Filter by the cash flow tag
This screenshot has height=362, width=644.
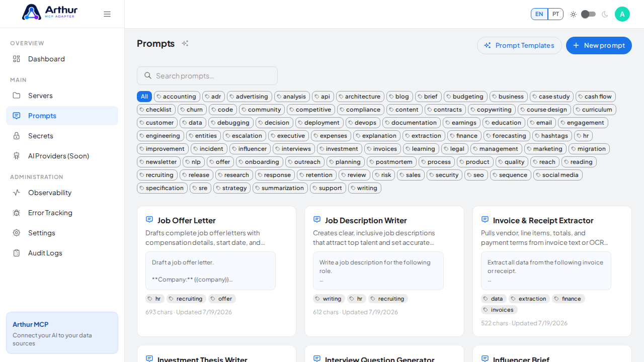tap(596, 97)
